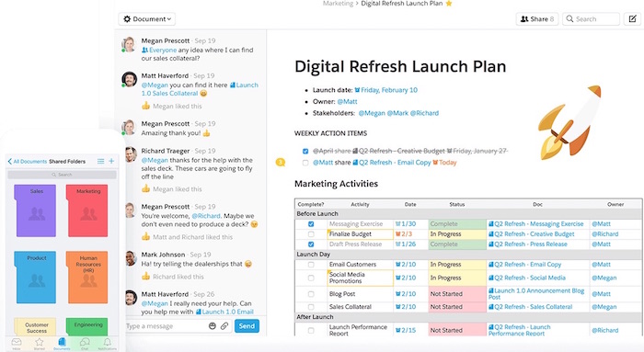Click Matt Haverford's avatar in Sep 19 message

click(x=130, y=79)
